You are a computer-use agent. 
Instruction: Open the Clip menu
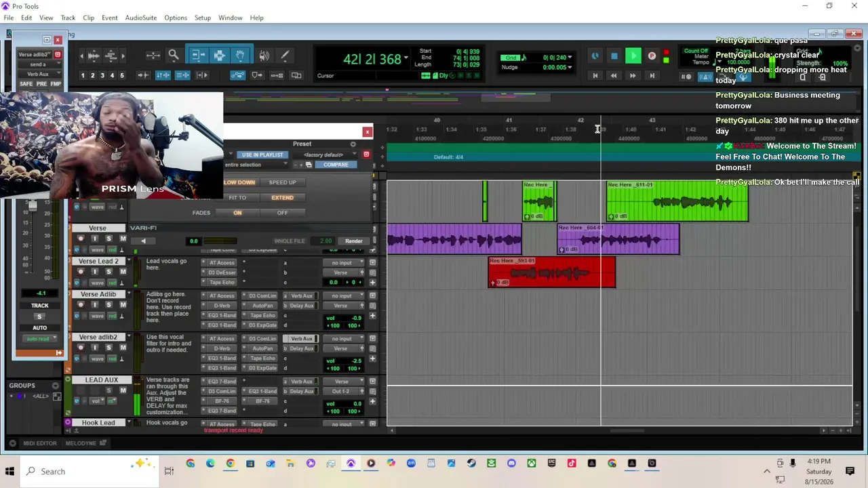89,18
